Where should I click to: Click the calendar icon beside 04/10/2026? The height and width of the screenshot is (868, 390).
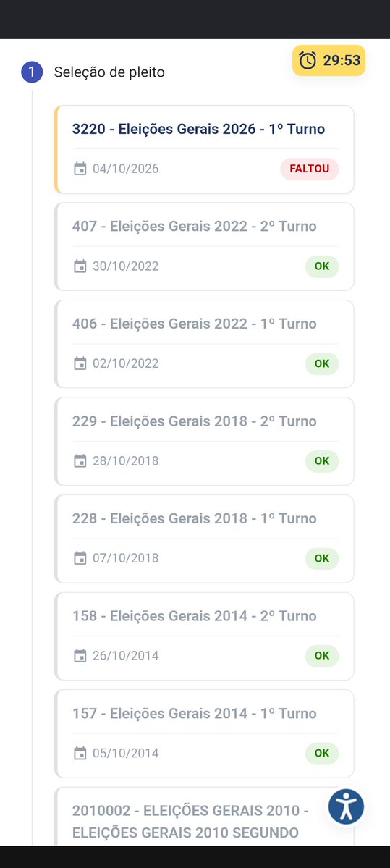[x=80, y=169]
